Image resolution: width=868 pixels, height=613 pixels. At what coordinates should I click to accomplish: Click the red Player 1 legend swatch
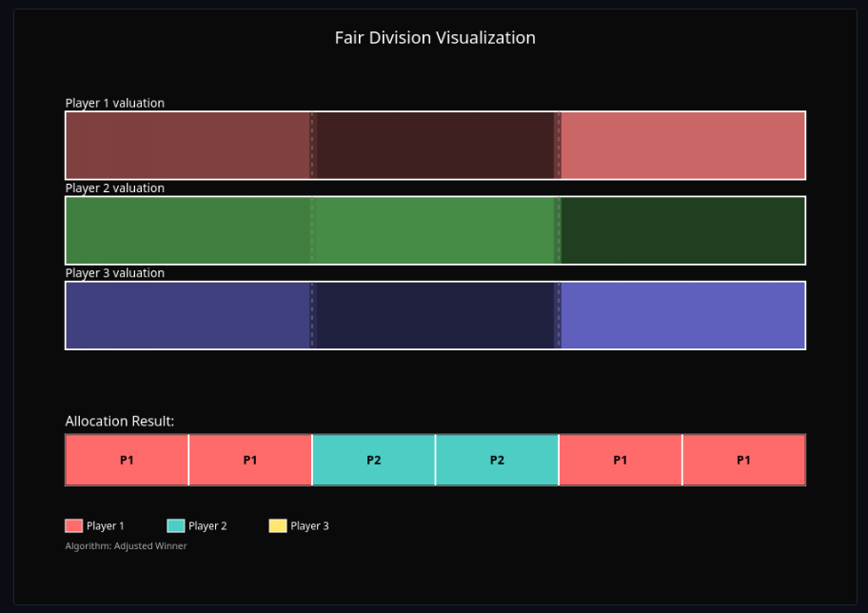pyautogui.click(x=73, y=525)
